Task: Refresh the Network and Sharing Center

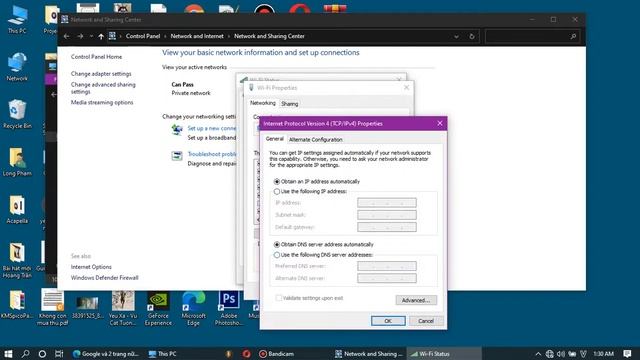Action: [x=472, y=36]
